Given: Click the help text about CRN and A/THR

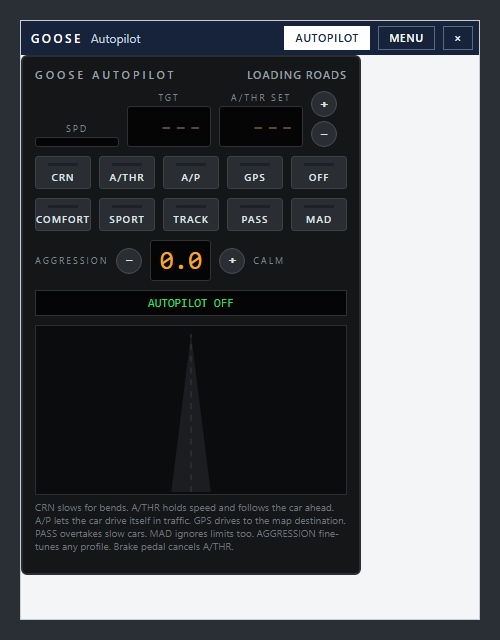Looking at the screenshot, I should click(x=191, y=527).
